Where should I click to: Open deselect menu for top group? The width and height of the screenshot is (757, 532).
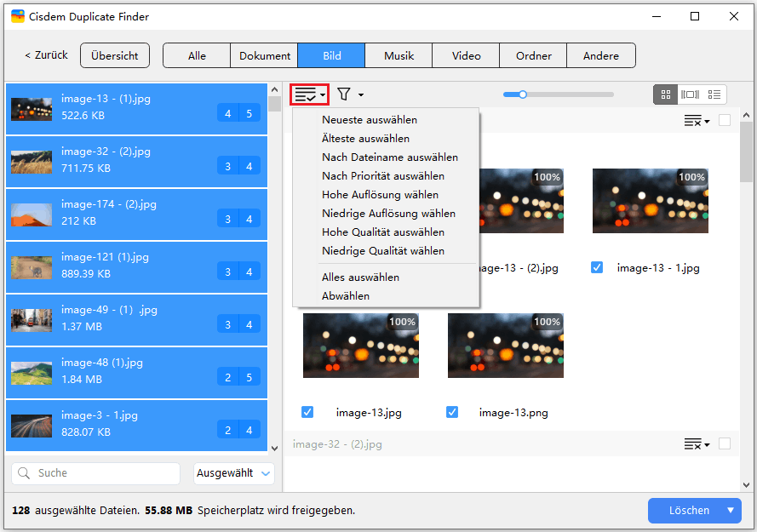pos(697,121)
